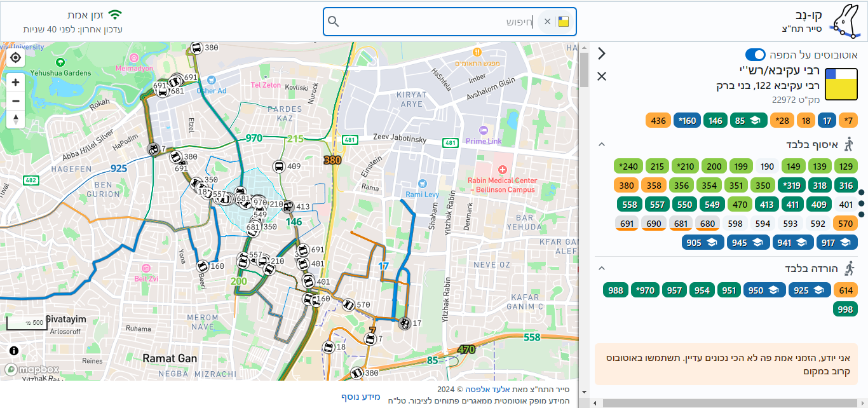Image resolution: width=868 pixels, height=408 pixels.
Task: Click the Mapbox logo
Action: [32, 369]
